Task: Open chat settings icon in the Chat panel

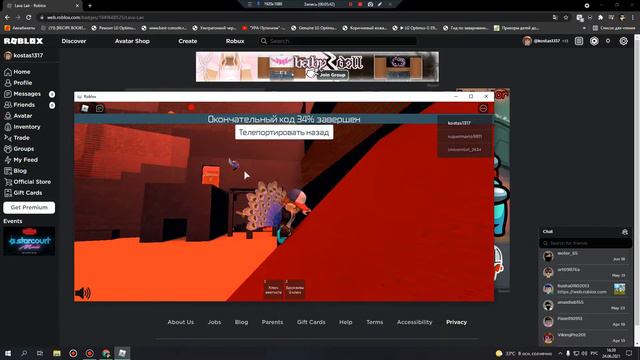Action: click(625, 232)
